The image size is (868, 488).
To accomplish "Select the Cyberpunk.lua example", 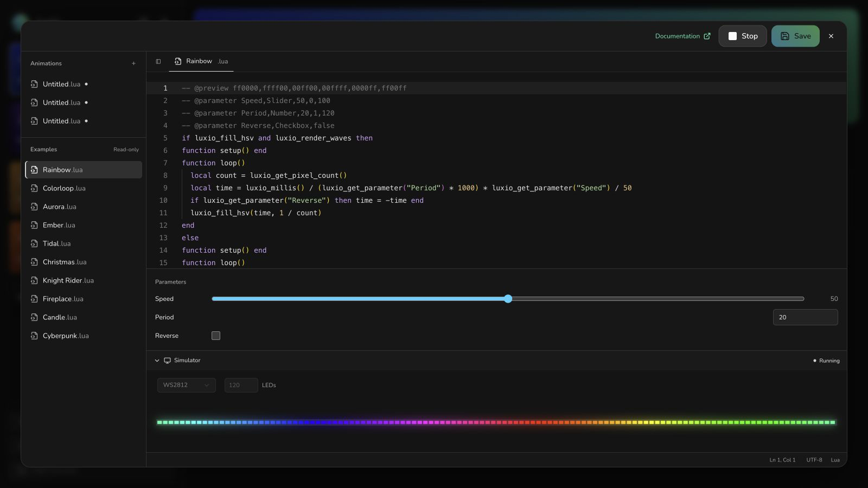I will click(84, 336).
